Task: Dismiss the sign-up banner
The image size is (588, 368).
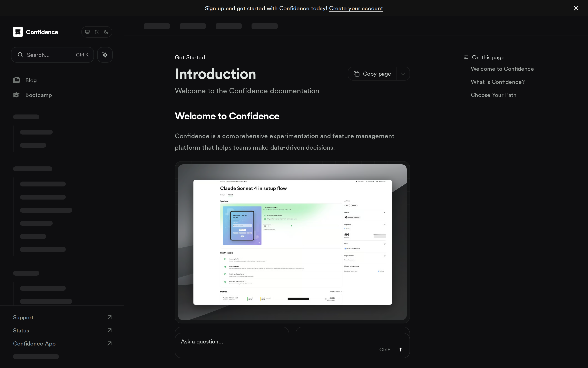Action: click(x=576, y=8)
